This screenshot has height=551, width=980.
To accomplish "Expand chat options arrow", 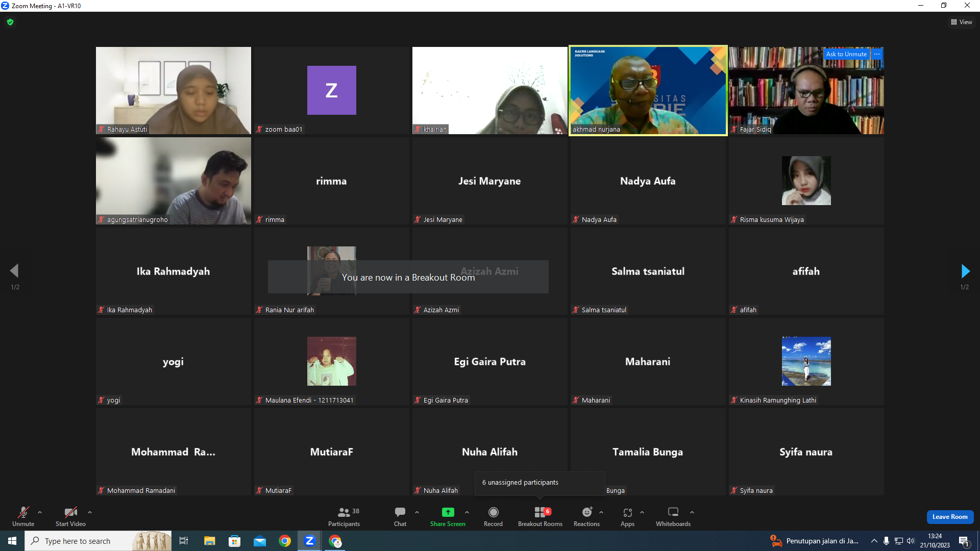I will coord(417,512).
